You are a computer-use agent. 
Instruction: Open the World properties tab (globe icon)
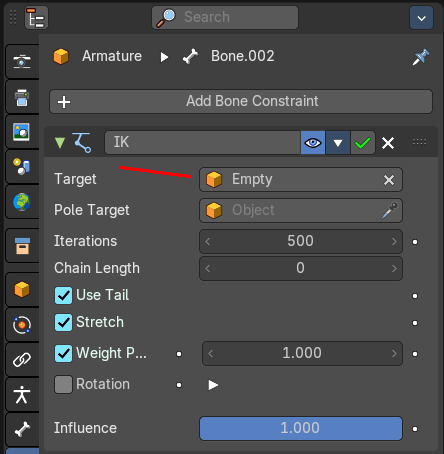point(22,202)
